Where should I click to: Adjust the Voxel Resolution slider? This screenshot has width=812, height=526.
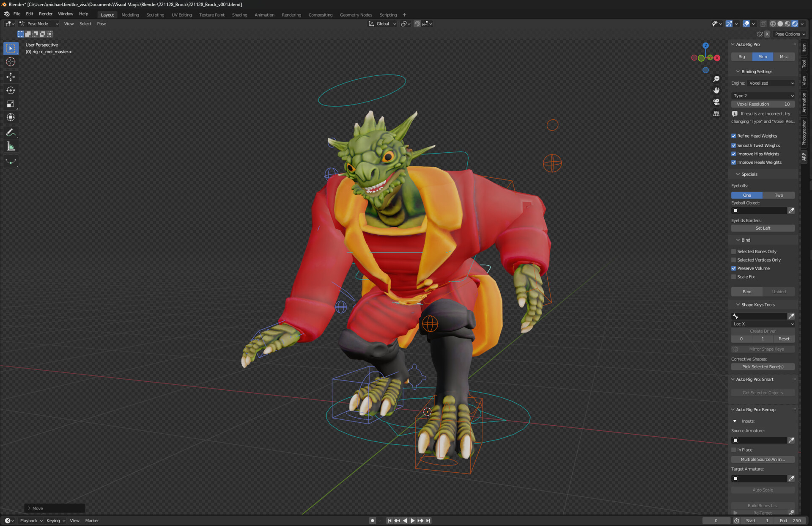763,104
